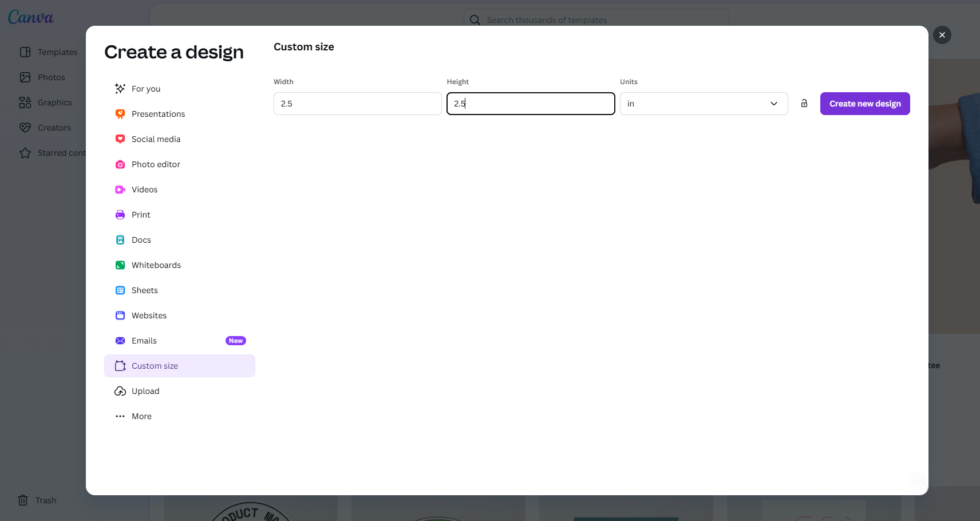The height and width of the screenshot is (521, 980).
Task: Click the Social media heart icon
Action: pyautogui.click(x=120, y=139)
